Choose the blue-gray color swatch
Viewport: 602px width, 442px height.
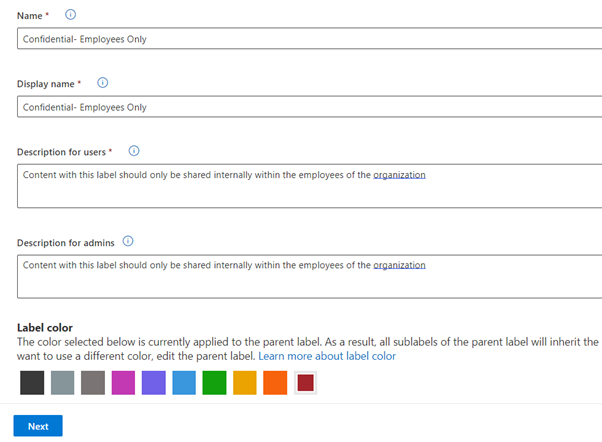pyautogui.click(x=61, y=383)
